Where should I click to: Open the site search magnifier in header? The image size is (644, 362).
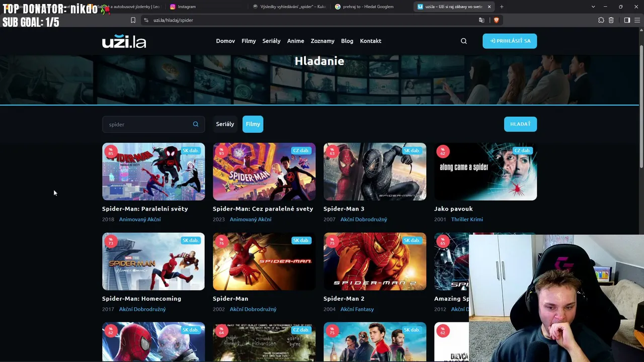click(x=464, y=41)
